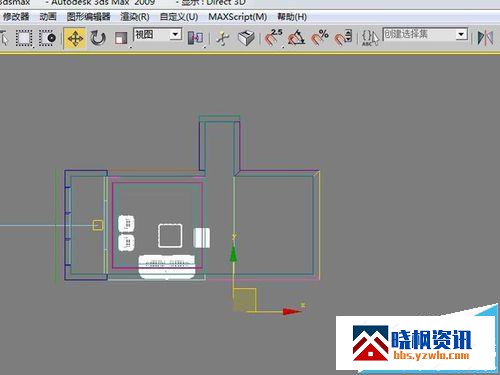This screenshot has width=500, height=375.
Task: Open the MAXScript(M) menu
Action: pyautogui.click(x=237, y=17)
